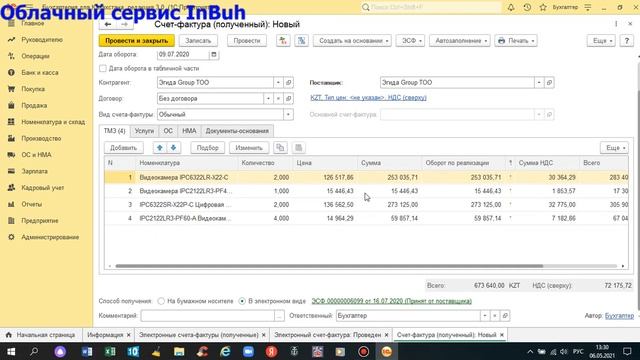The height and width of the screenshot is (360, 640).
Task: Move table row up with blue arrow
Action: click(160, 148)
